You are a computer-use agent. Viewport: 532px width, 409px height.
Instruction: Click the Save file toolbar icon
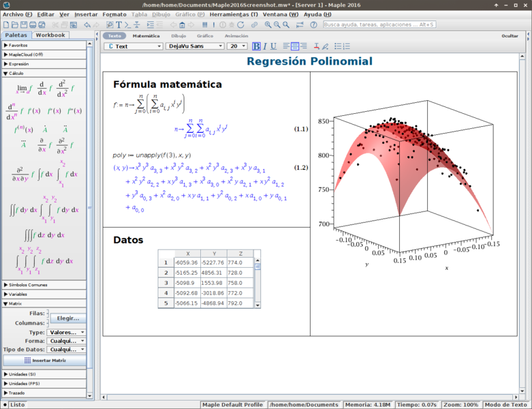click(25, 25)
